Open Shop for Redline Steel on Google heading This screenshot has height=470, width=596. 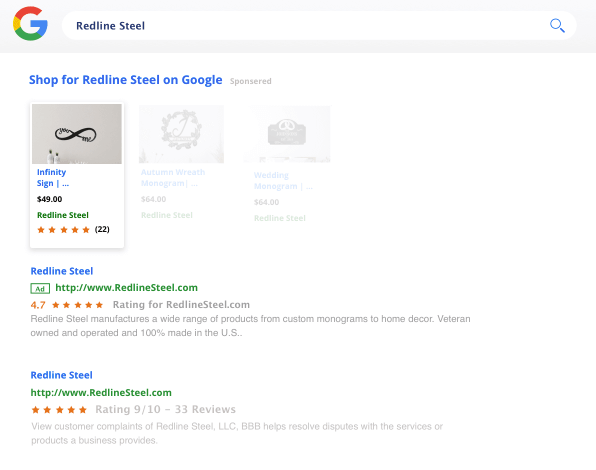click(125, 80)
